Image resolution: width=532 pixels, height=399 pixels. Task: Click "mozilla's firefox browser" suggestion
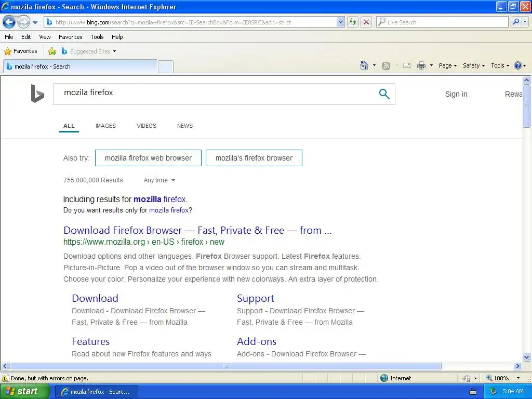click(254, 158)
